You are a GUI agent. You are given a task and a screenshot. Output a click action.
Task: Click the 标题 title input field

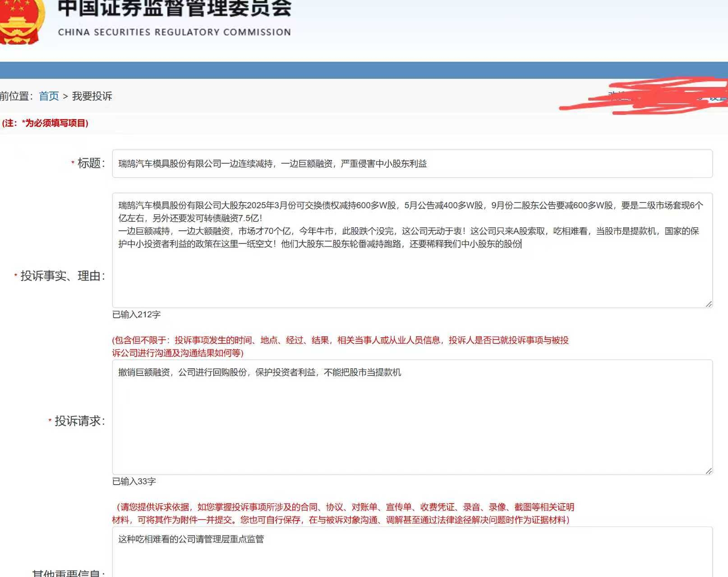tap(412, 164)
